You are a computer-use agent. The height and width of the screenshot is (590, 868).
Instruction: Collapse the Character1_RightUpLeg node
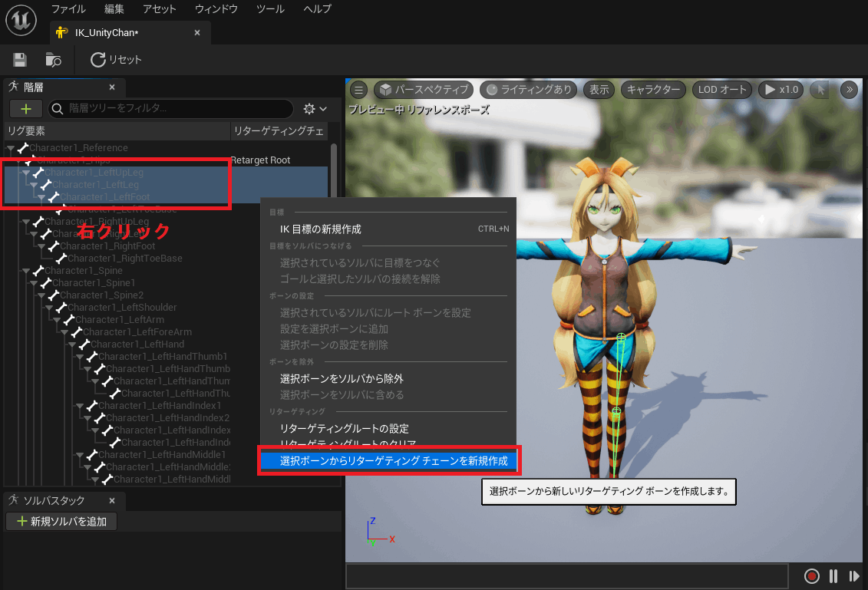(26, 222)
